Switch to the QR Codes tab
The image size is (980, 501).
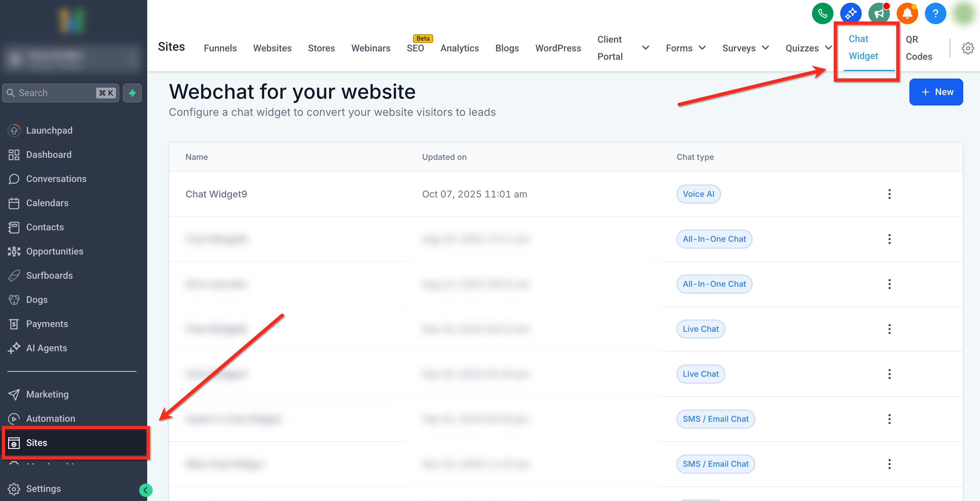point(918,48)
